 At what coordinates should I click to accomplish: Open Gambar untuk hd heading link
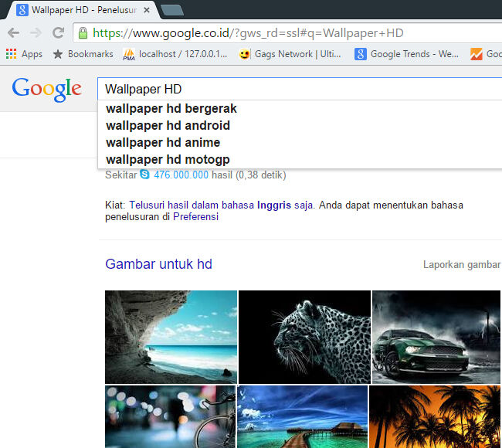coord(158,264)
